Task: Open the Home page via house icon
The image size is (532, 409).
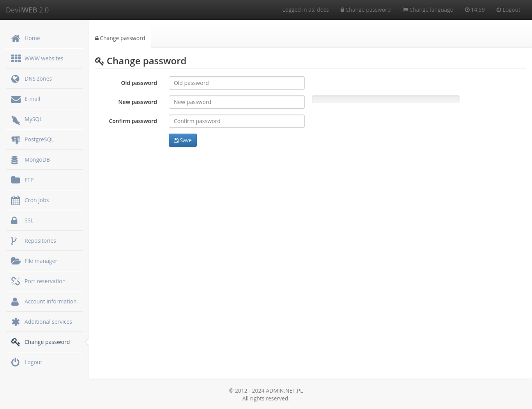Action: tap(16, 38)
